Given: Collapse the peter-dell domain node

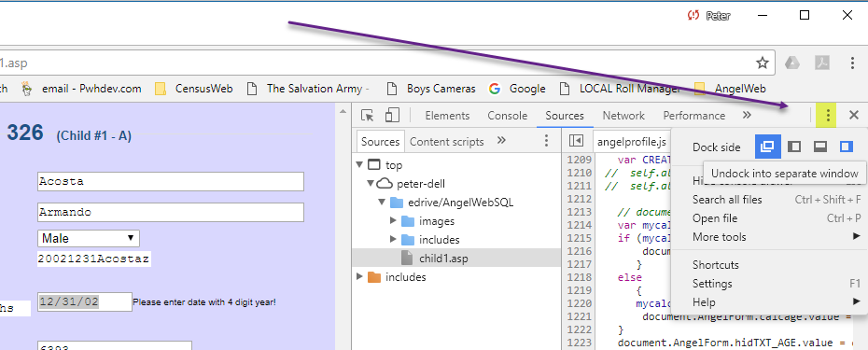Looking at the screenshot, I should pyautogui.click(x=371, y=183).
